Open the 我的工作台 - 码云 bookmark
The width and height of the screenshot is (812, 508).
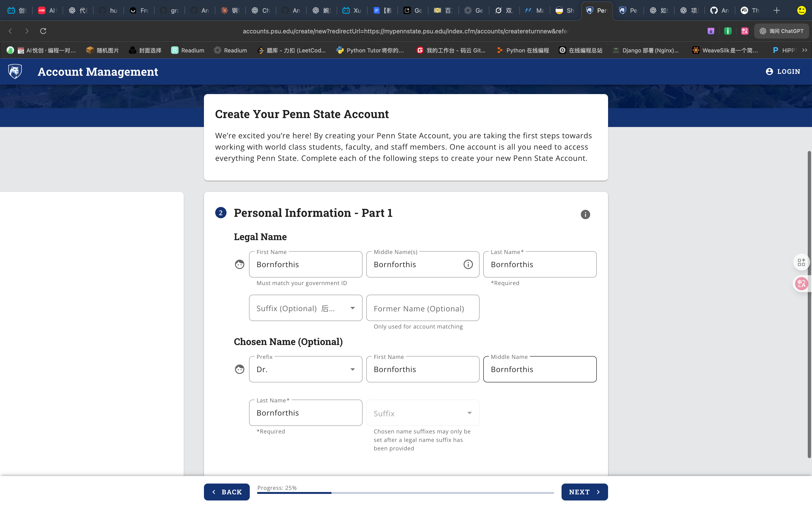451,50
